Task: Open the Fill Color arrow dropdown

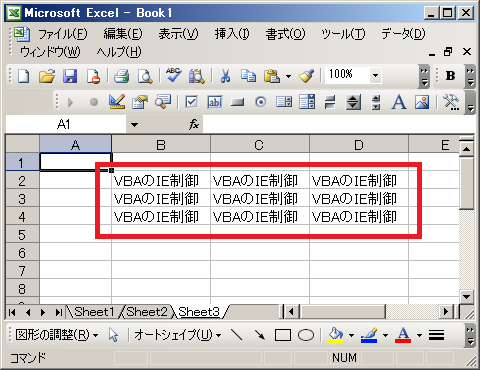Action: point(351,335)
